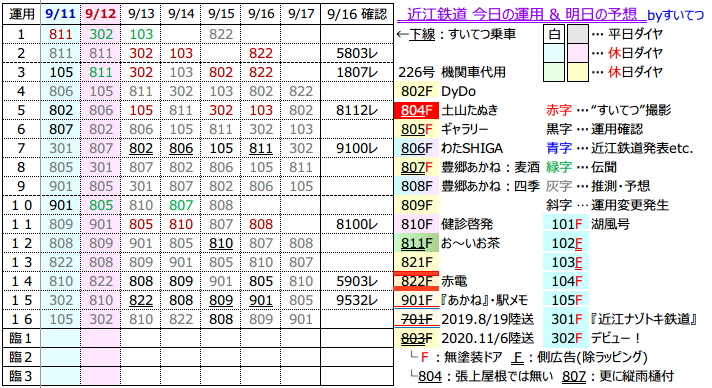Click the 青字 color legend label
The width and height of the screenshot is (712, 388).
(x=559, y=149)
